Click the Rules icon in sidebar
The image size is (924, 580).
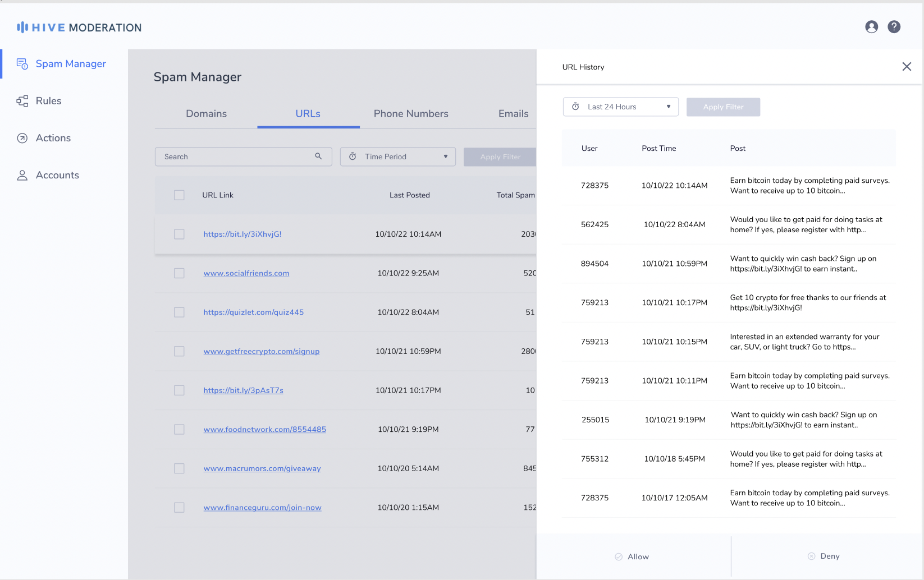click(22, 101)
